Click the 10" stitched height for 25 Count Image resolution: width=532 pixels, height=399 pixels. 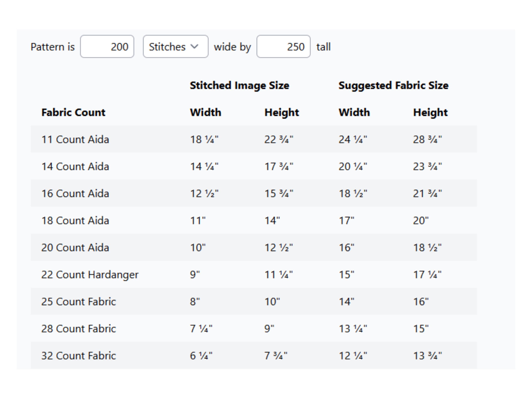pyautogui.click(x=272, y=302)
